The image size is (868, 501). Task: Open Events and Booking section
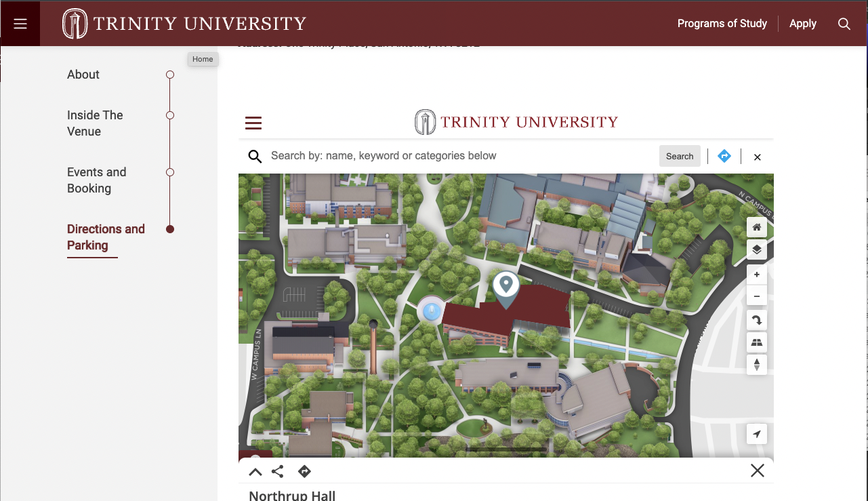97,180
